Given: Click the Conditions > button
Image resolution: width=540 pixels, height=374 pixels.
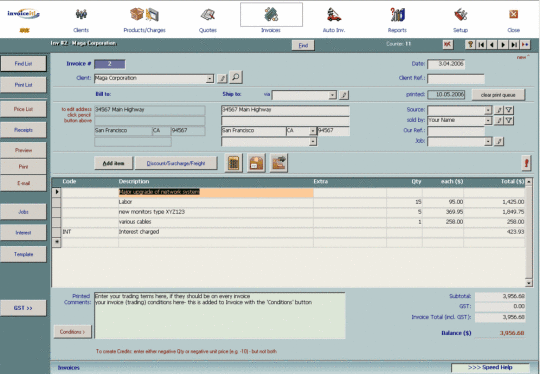Looking at the screenshot, I should 73,332.
